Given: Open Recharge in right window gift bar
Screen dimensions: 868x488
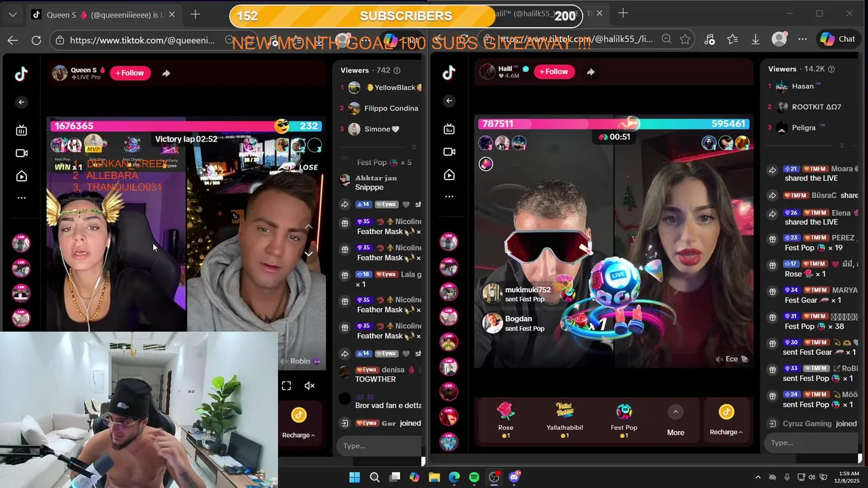Looking at the screenshot, I should (x=726, y=420).
